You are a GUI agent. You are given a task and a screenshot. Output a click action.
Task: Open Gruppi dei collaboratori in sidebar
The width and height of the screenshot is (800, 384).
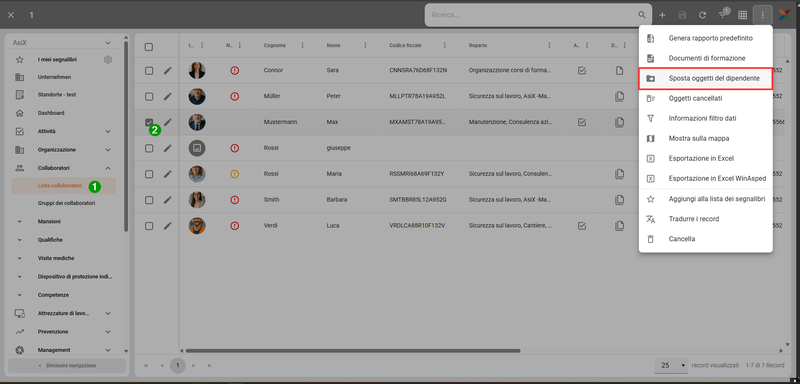coord(66,203)
